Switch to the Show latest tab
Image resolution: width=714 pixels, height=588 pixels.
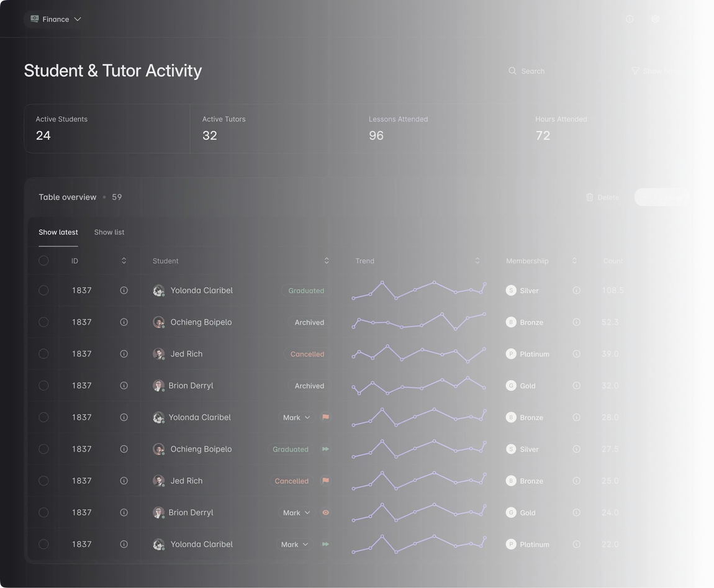tap(58, 232)
